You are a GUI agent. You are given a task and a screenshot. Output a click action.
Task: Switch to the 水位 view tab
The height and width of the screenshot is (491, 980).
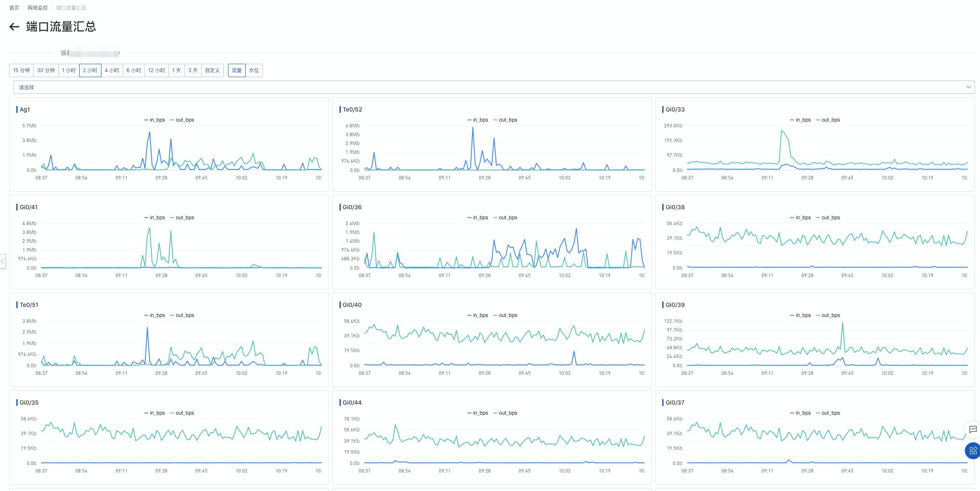254,70
